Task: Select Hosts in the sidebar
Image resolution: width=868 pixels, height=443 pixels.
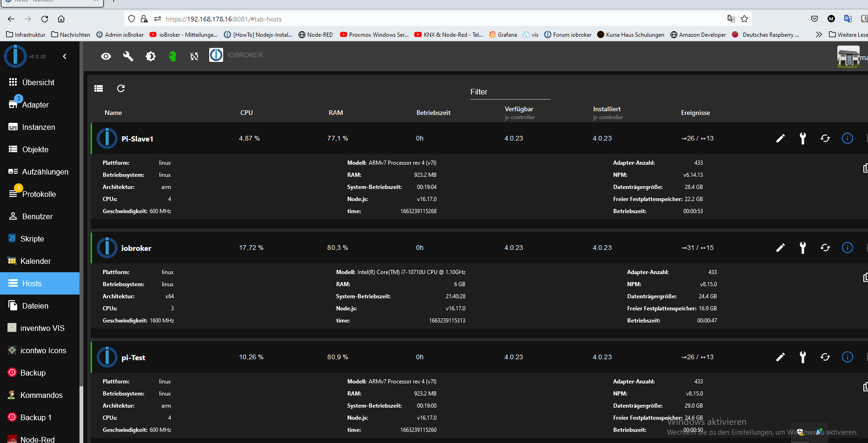Action: [x=40, y=283]
